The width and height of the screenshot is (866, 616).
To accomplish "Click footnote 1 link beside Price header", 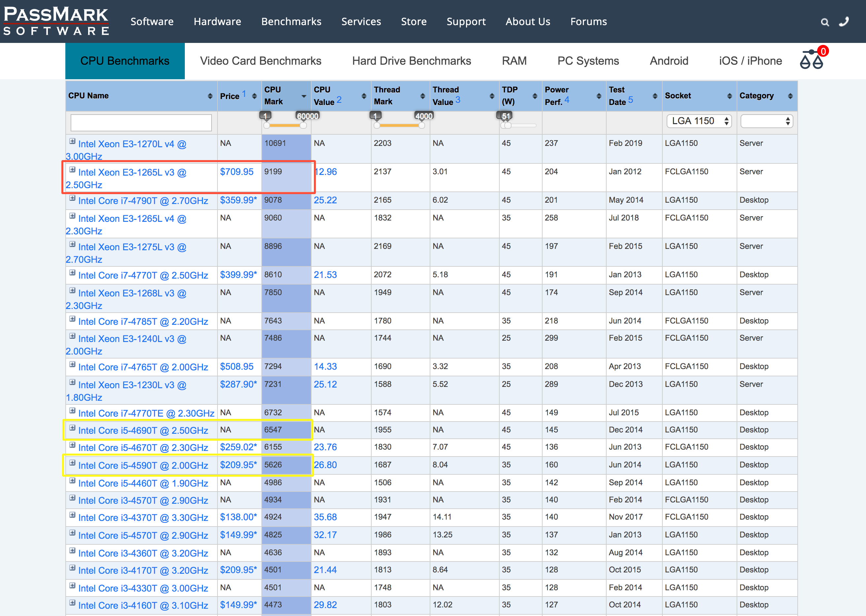I will click(x=244, y=94).
